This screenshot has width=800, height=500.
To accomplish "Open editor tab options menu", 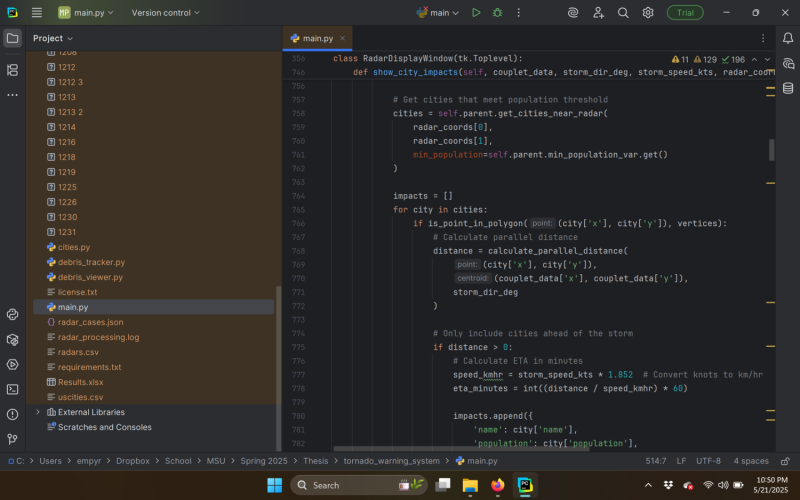I will point(763,38).
